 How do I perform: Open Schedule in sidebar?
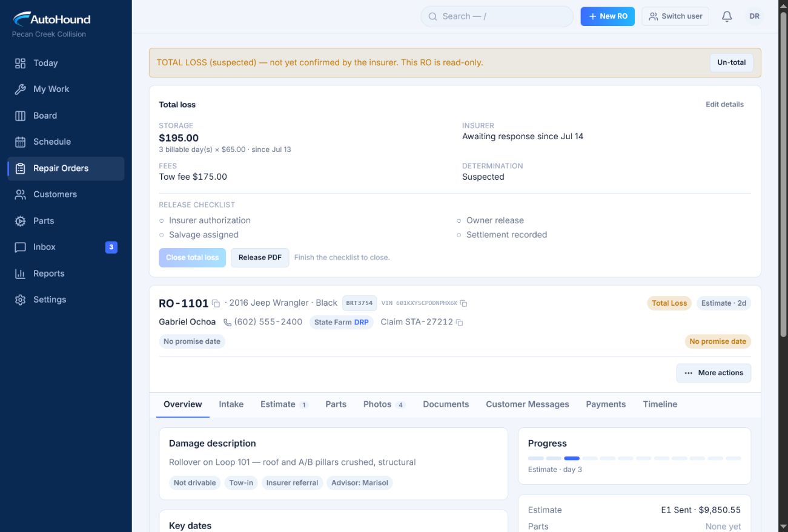66,142
